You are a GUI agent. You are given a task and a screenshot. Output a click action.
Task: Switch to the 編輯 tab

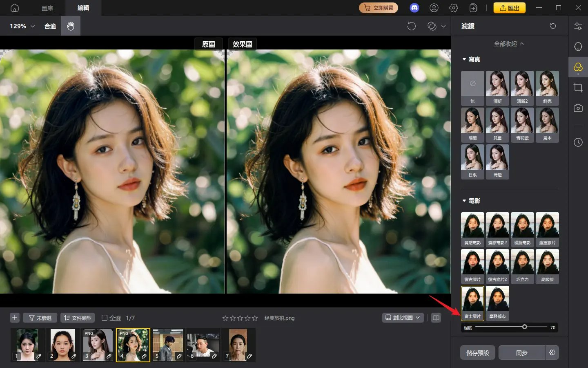coord(83,7)
